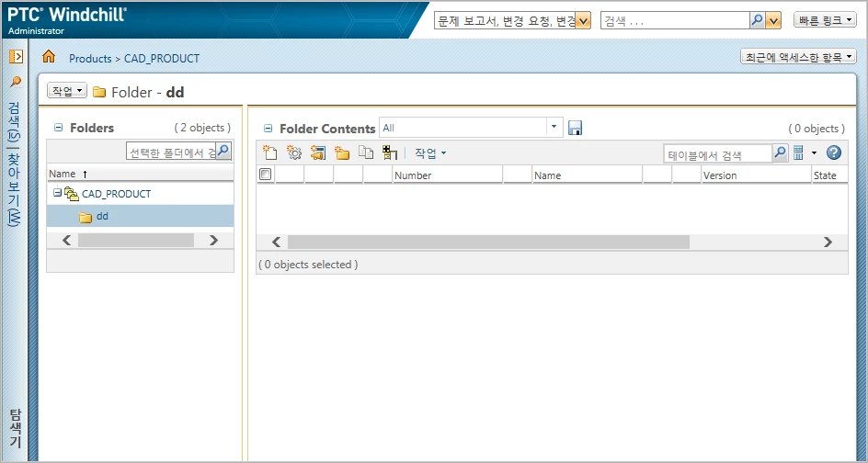Screen dimensions: 868x463
Task: Click the dd folder icon in tree
Action: (x=86, y=217)
